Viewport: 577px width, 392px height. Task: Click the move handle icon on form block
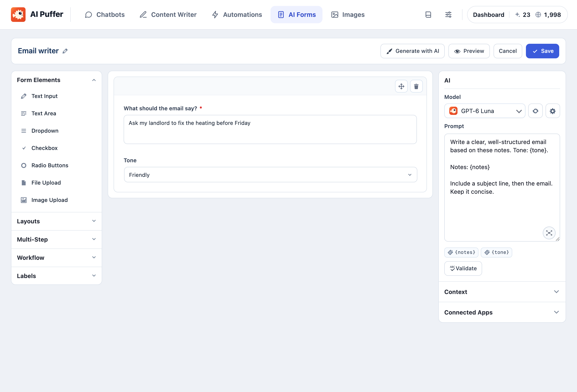pos(401,86)
